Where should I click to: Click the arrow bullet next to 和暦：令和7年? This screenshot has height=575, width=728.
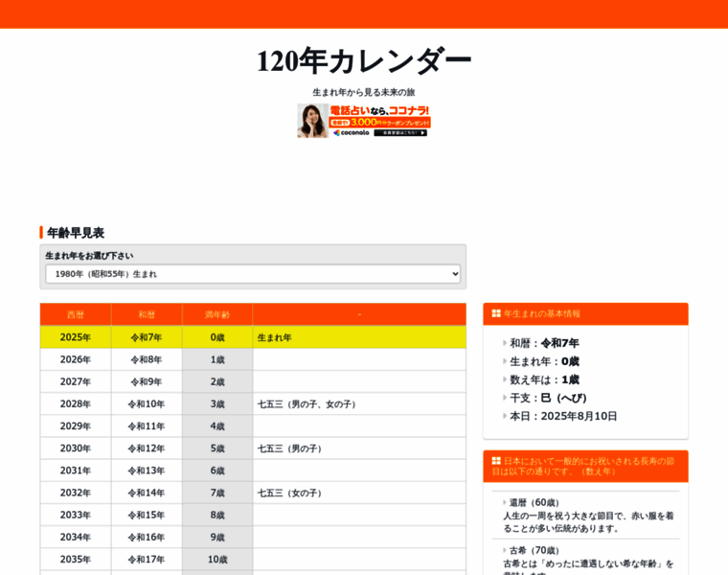click(x=505, y=343)
